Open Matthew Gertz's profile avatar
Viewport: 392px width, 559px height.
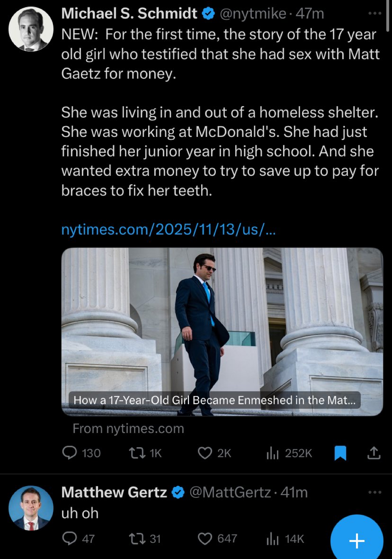coord(31,508)
